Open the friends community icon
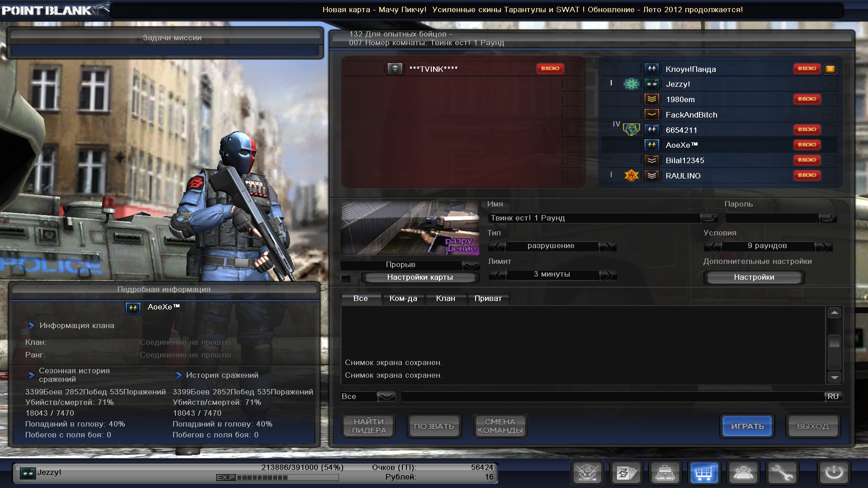868x488 pixels. coord(743,473)
